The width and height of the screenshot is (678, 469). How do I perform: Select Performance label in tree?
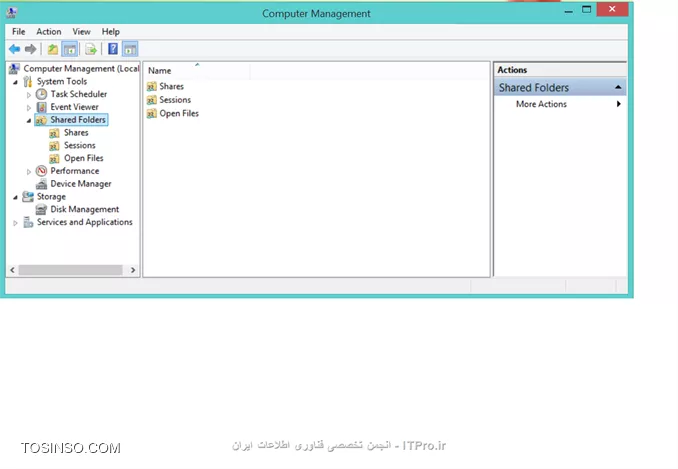coord(75,171)
